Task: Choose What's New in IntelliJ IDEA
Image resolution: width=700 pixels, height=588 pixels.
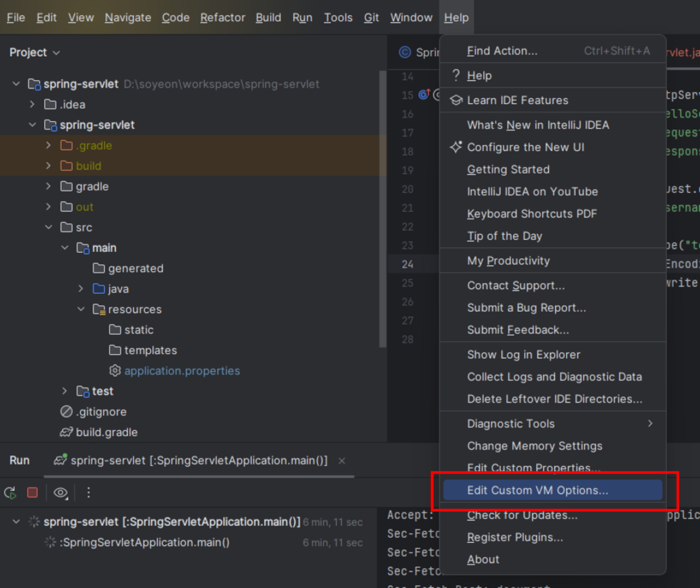Action: 553,124
